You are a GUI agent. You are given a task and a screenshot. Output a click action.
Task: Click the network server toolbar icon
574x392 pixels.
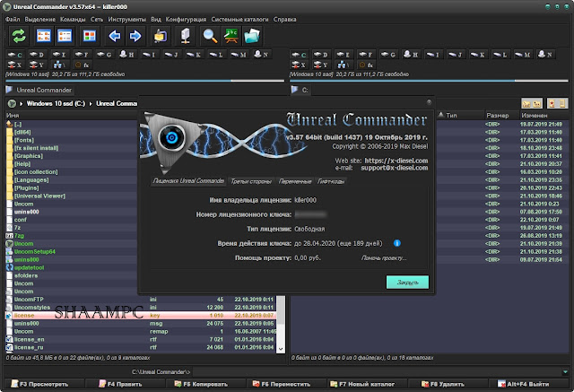[186, 36]
